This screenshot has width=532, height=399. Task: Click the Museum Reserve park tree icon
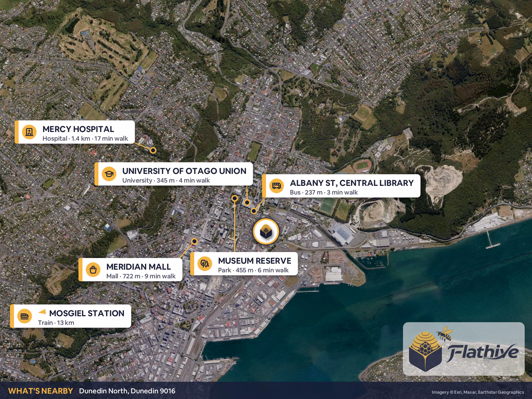[x=205, y=264]
